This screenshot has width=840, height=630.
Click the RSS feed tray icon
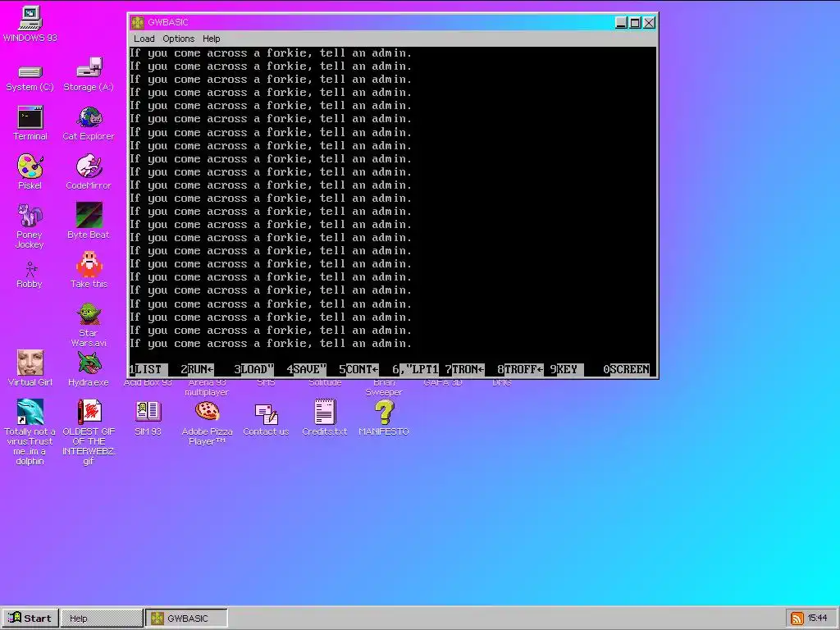797,619
